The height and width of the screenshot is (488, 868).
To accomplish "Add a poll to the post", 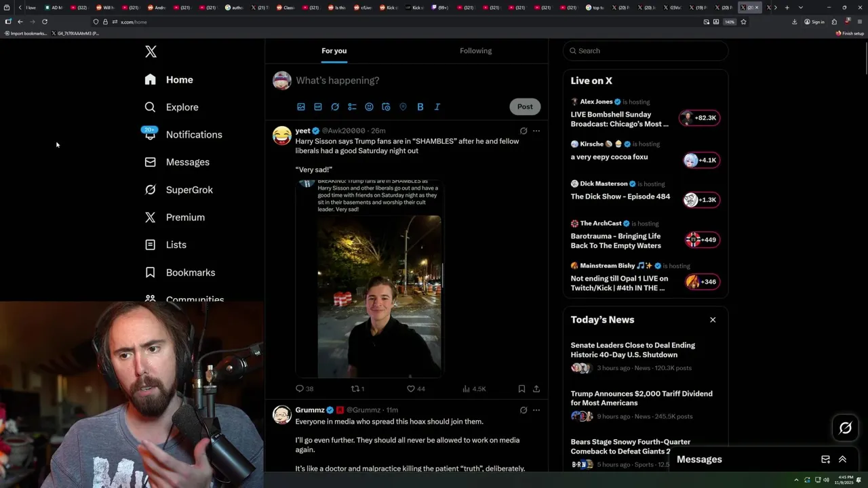I will [352, 106].
